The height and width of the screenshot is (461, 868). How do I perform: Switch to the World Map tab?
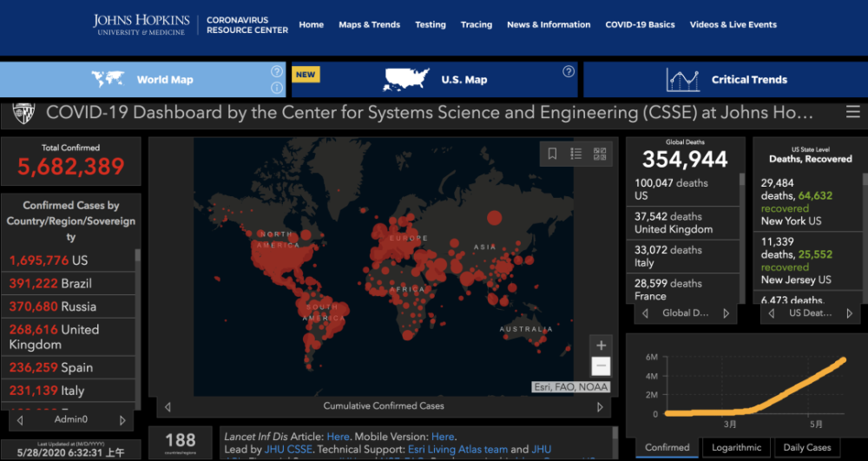tap(143, 79)
